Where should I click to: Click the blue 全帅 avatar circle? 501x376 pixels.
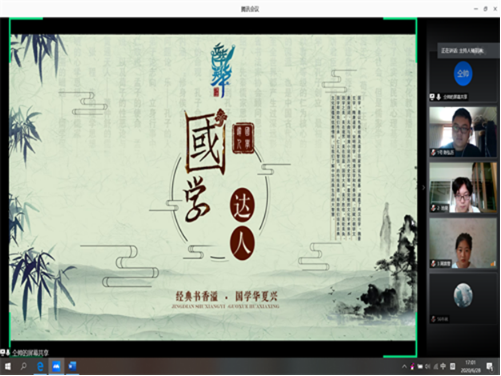coord(463,74)
